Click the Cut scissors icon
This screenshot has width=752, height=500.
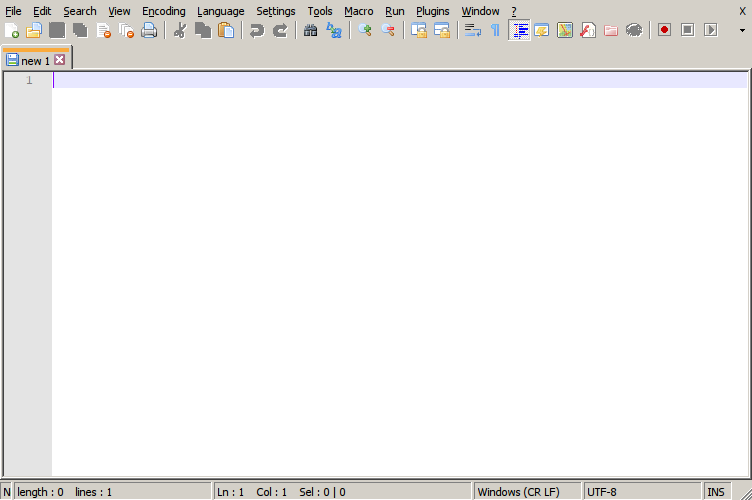coord(180,31)
